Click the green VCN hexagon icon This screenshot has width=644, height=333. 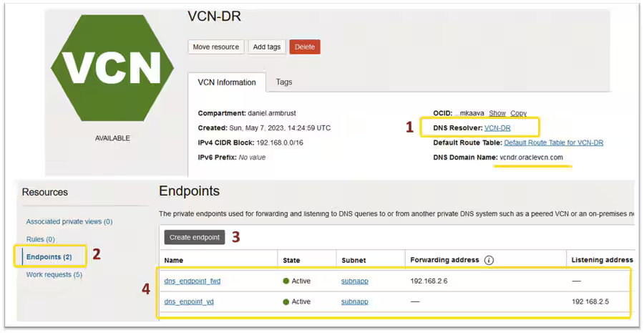pos(112,68)
